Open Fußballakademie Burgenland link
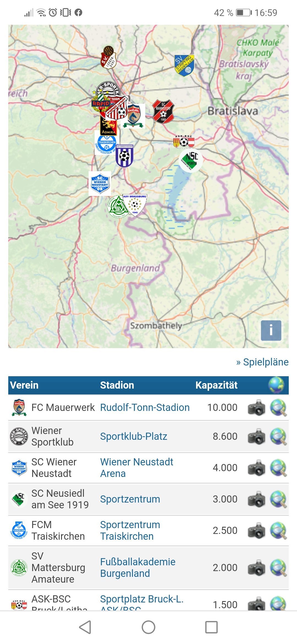The height and width of the screenshot is (644, 297). click(138, 567)
